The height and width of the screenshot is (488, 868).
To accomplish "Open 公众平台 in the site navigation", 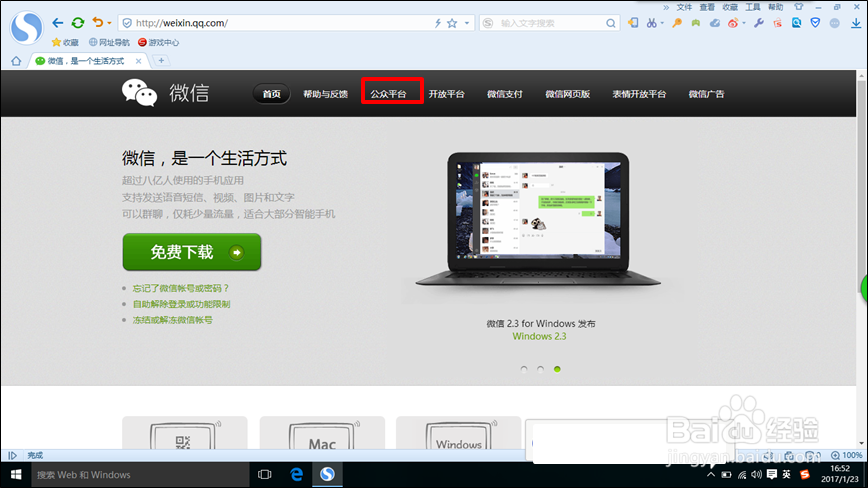I will click(x=389, y=94).
